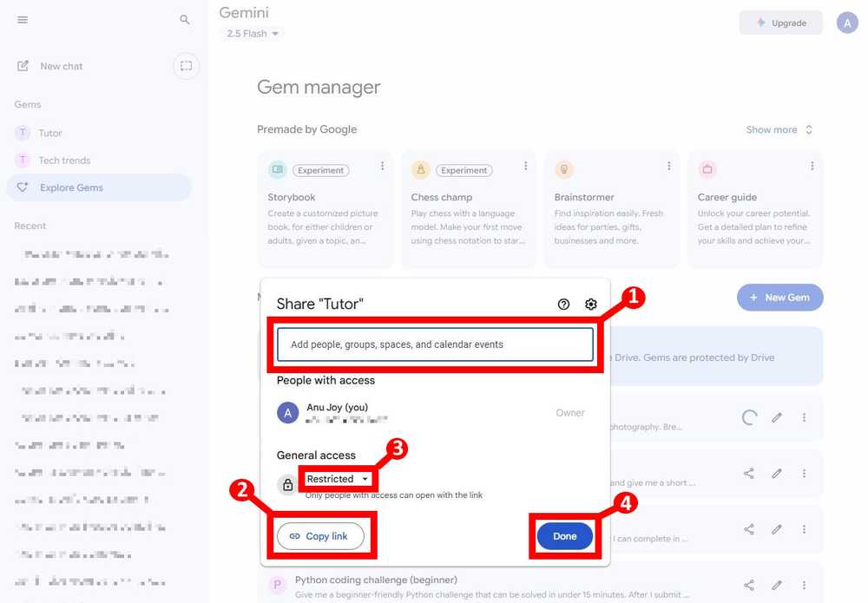The width and height of the screenshot is (868, 603).
Task: Open Storybook gem three-dot menu
Action: 382,166
